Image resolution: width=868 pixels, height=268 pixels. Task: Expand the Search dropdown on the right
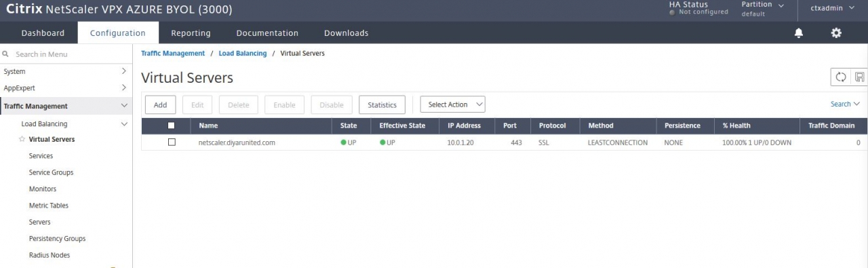click(845, 104)
